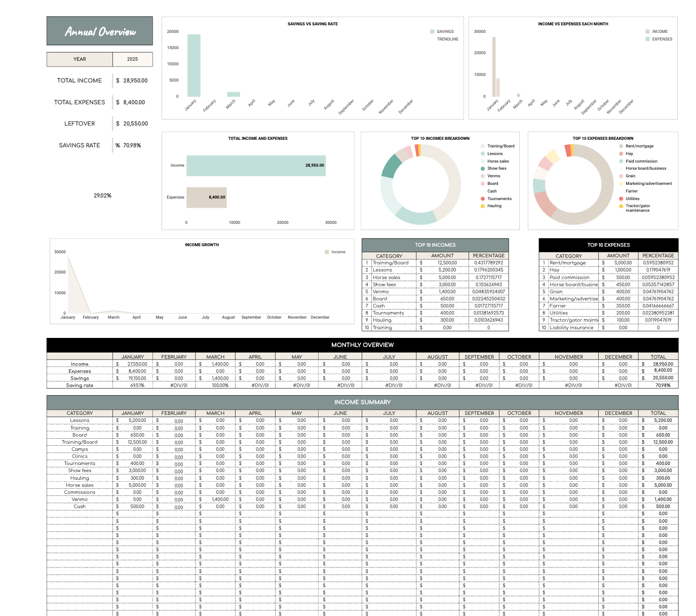The width and height of the screenshot is (696, 616).
Task: Select the Income bar labeled 28,950.00
Action: (x=256, y=166)
